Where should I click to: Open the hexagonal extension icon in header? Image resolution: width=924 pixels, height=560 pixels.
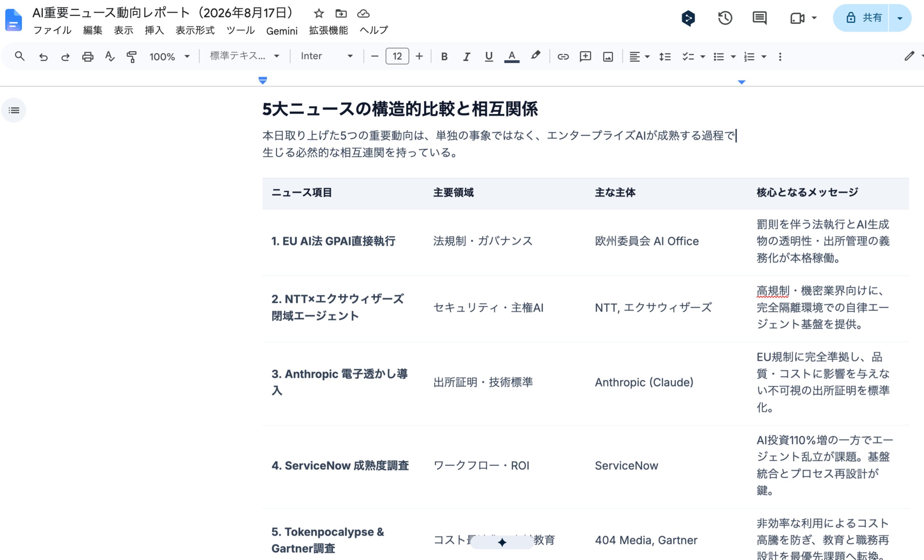[x=688, y=18]
